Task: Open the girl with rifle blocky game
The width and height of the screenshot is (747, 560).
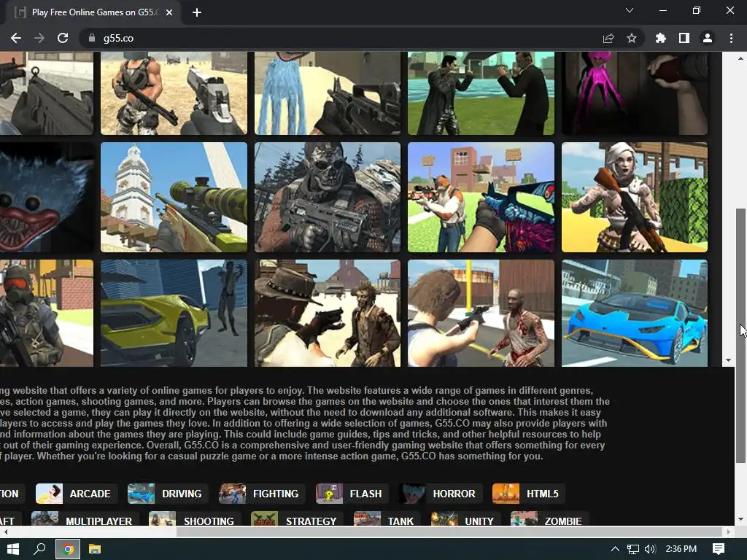Action: point(635,197)
